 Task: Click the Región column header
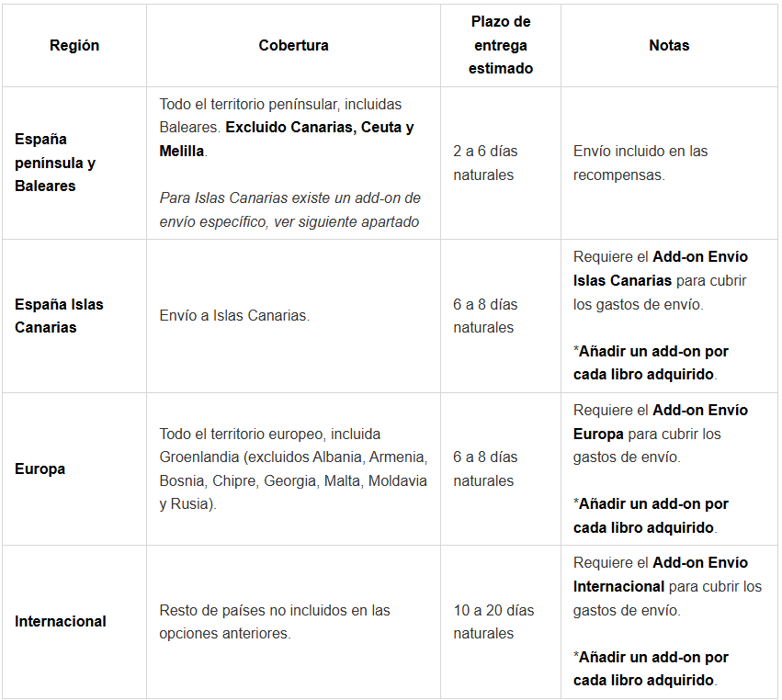(74, 45)
